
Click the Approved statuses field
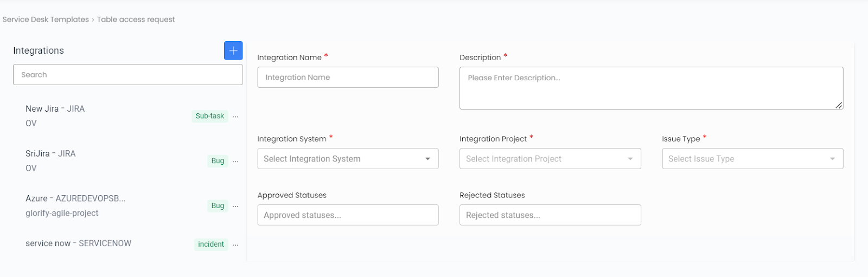(x=348, y=215)
